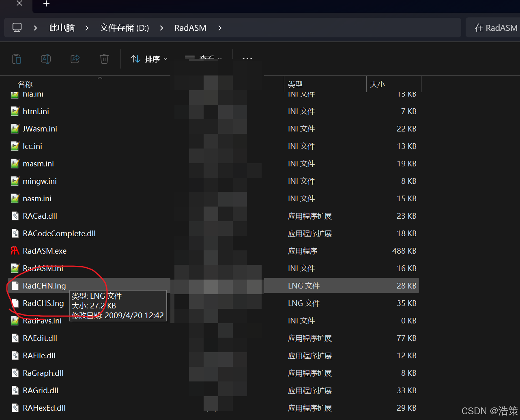Viewport: 520px width, 420px height.
Task: Click the share icon in toolbar
Action: pos(75,59)
